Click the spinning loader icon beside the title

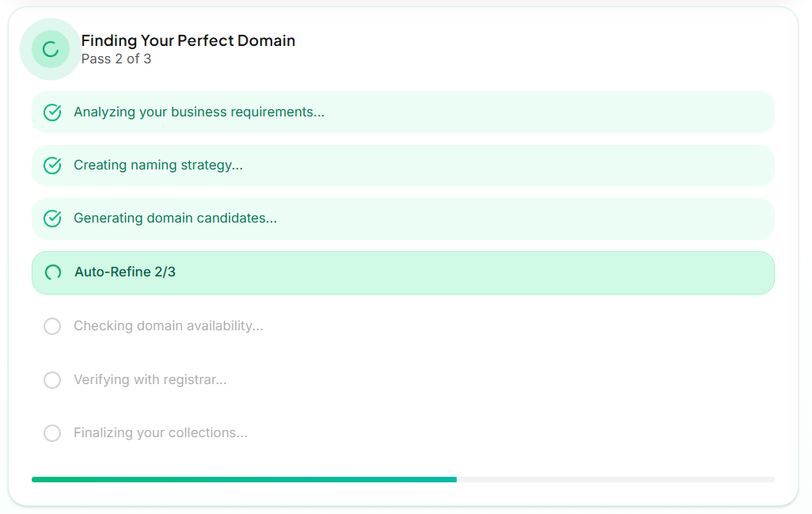point(50,49)
